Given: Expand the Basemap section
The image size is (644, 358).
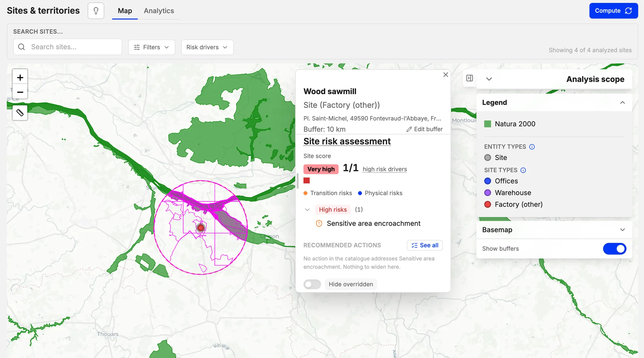Looking at the screenshot, I should [x=622, y=230].
